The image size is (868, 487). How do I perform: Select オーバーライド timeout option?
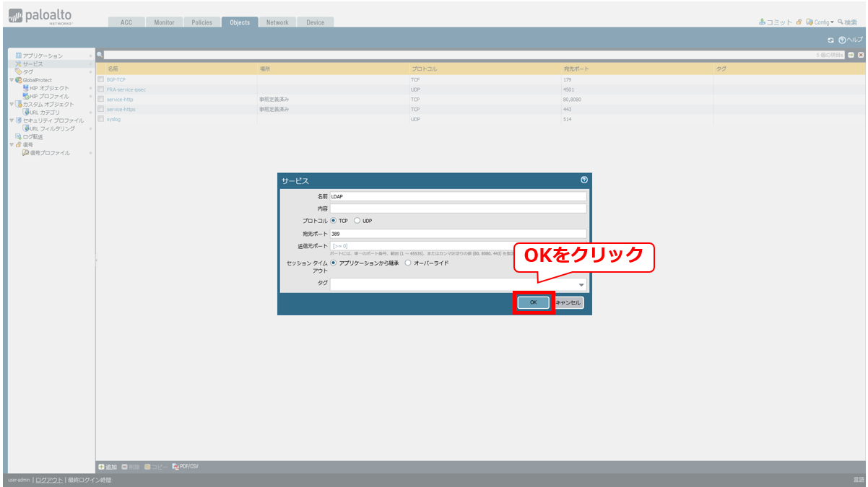pos(408,263)
